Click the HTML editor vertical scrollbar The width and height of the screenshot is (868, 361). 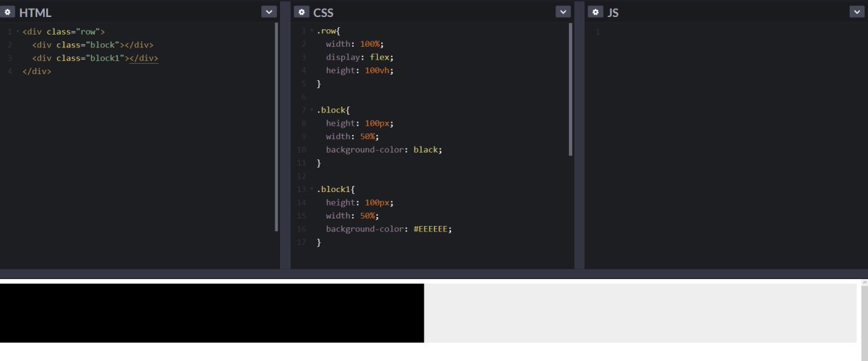tap(276, 127)
